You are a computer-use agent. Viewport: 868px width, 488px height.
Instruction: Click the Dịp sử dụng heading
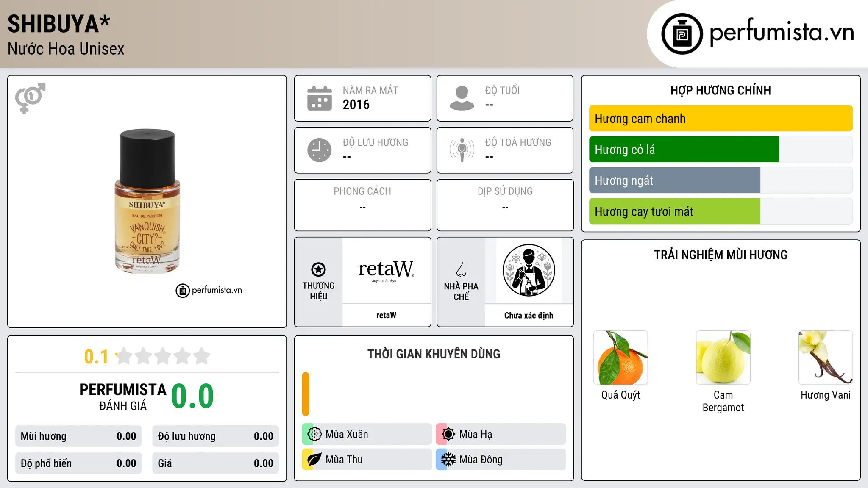(x=505, y=191)
